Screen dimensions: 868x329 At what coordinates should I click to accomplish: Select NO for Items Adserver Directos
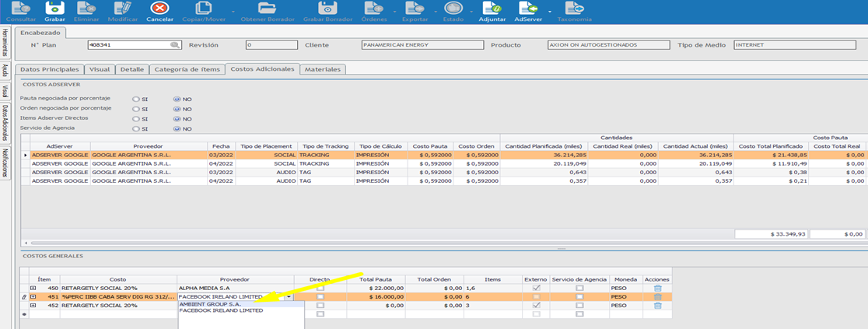[x=177, y=119]
